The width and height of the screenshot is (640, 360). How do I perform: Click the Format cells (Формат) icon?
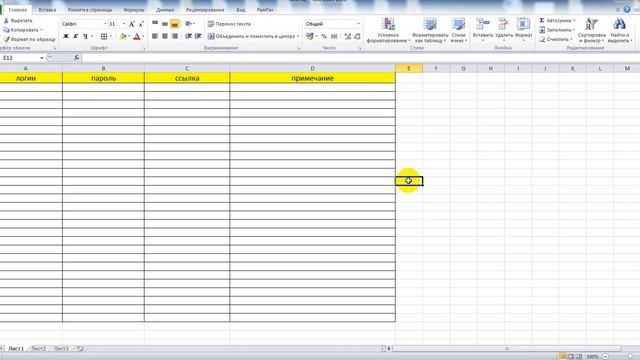pyautogui.click(x=523, y=24)
